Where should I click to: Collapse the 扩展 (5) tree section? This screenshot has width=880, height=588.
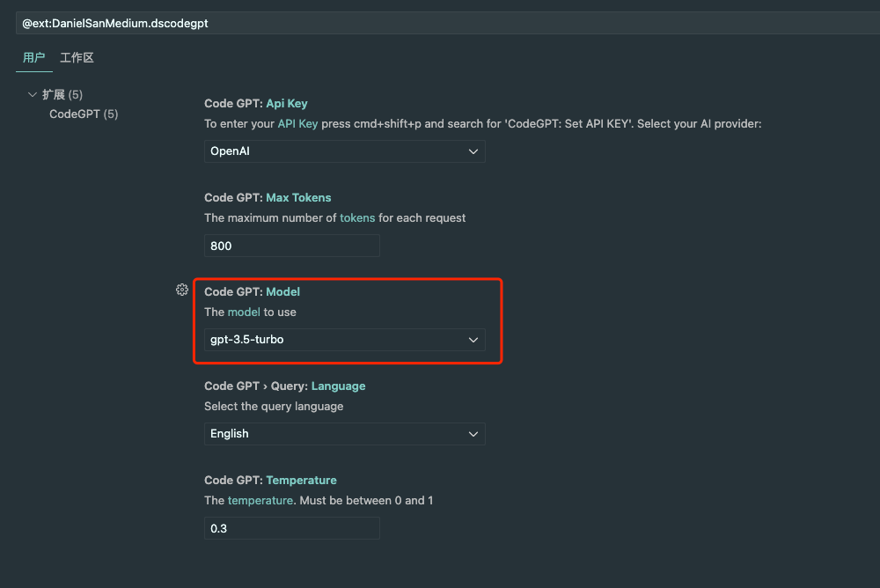coord(33,95)
